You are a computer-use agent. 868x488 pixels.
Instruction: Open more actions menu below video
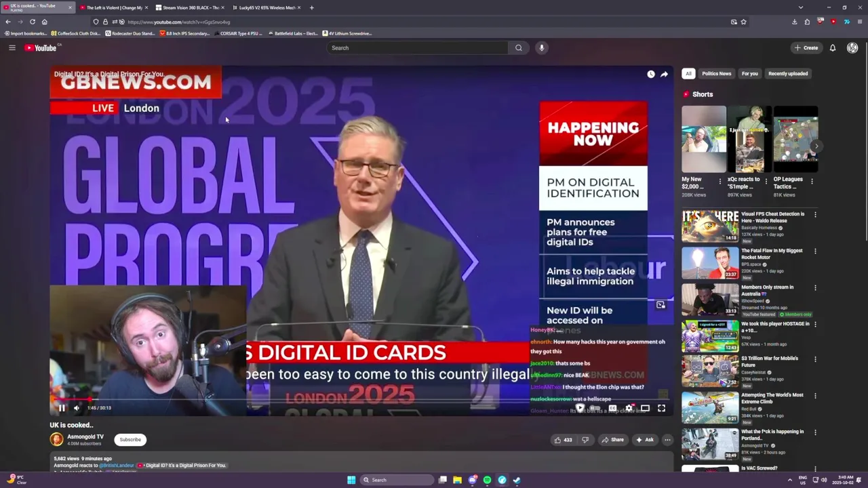667,440
